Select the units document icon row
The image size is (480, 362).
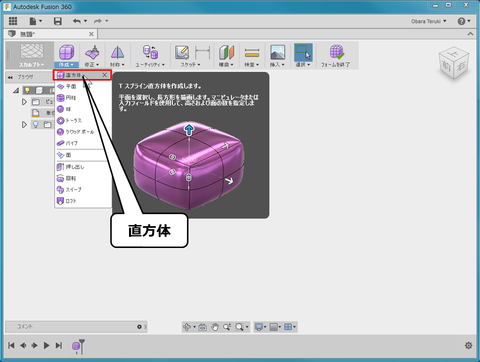click(36, 113)
